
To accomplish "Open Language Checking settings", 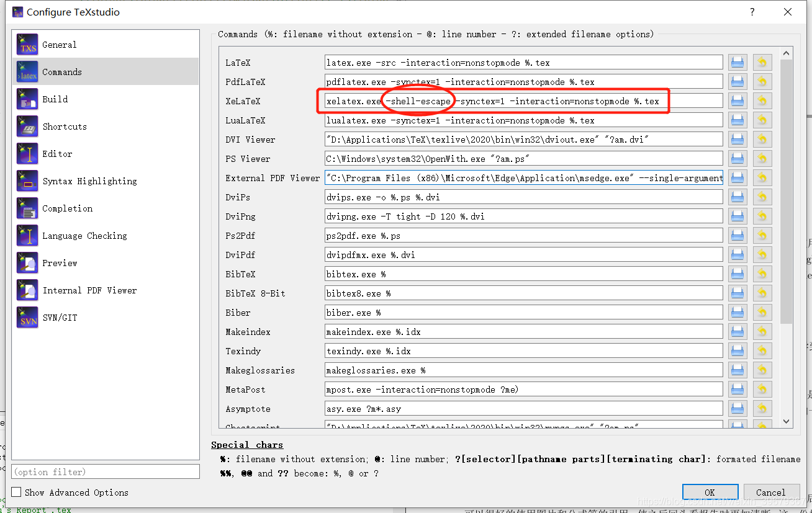I will 106,236.
